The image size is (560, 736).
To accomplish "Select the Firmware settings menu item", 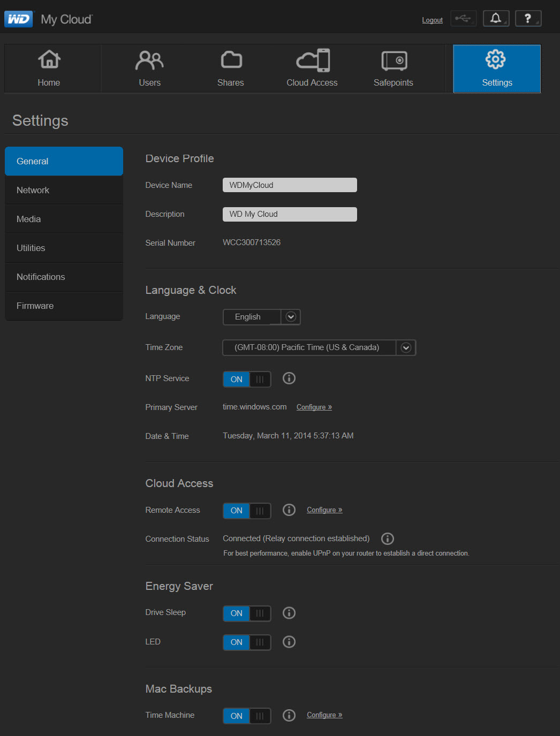I will 64,306.
